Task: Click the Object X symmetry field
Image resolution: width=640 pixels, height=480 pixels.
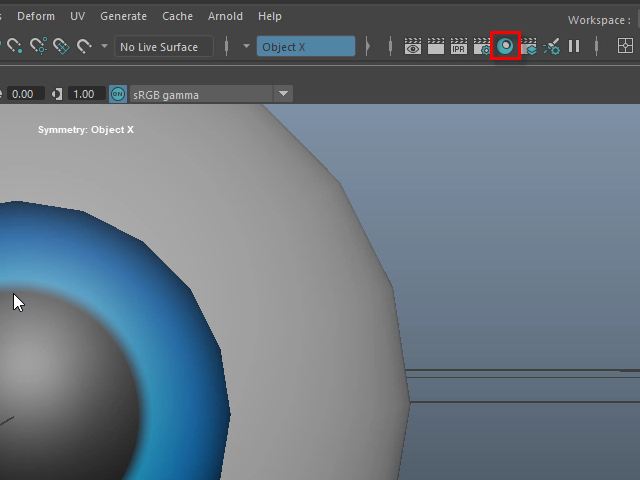Action: 305,47
